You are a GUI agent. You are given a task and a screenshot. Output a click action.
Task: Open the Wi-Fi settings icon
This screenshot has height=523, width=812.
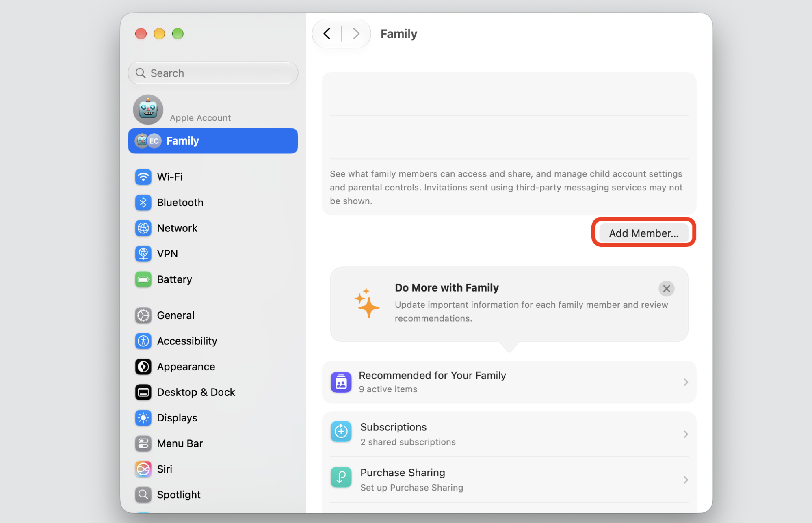pos(143,177)
